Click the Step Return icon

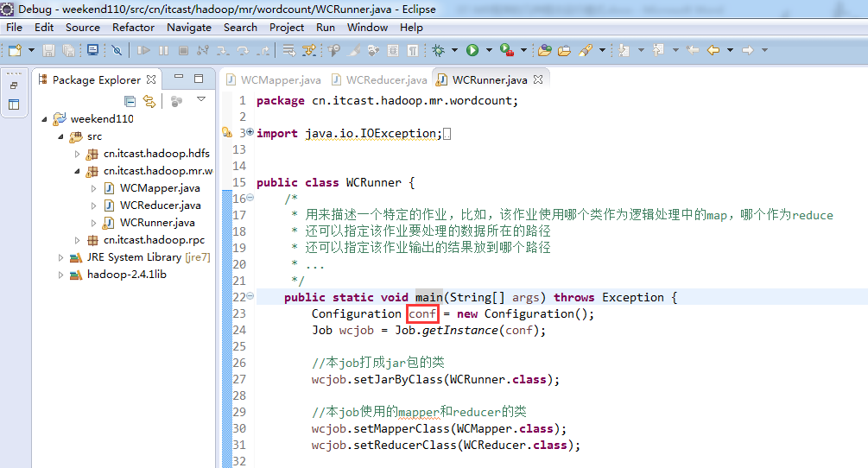point(264,50)
